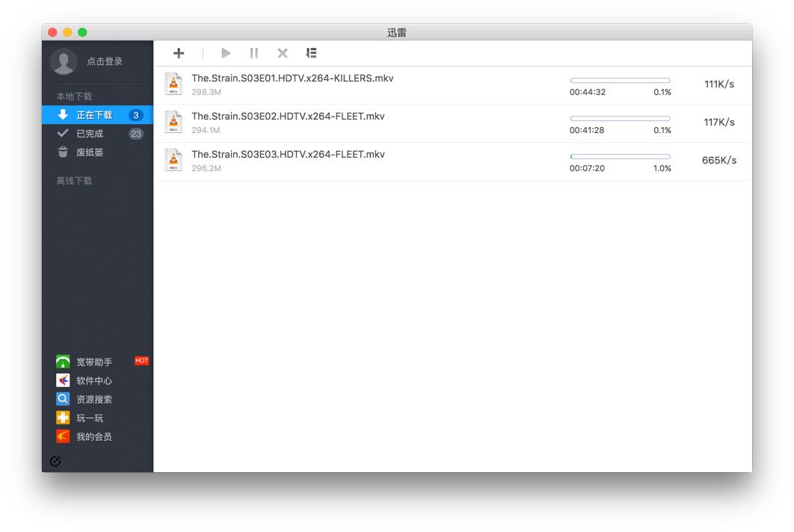This screenshot has height=532, width=794.
Task: Select The.Strain.S03E02 FLEET file name
Action: pyautogui.click(x=288, y=117)
